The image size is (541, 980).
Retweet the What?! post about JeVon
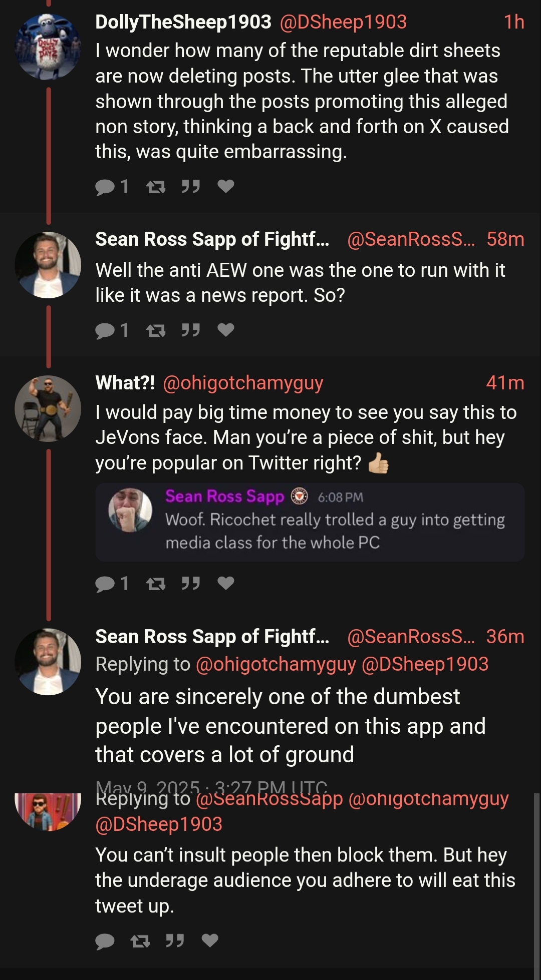(x=155, y=584)
